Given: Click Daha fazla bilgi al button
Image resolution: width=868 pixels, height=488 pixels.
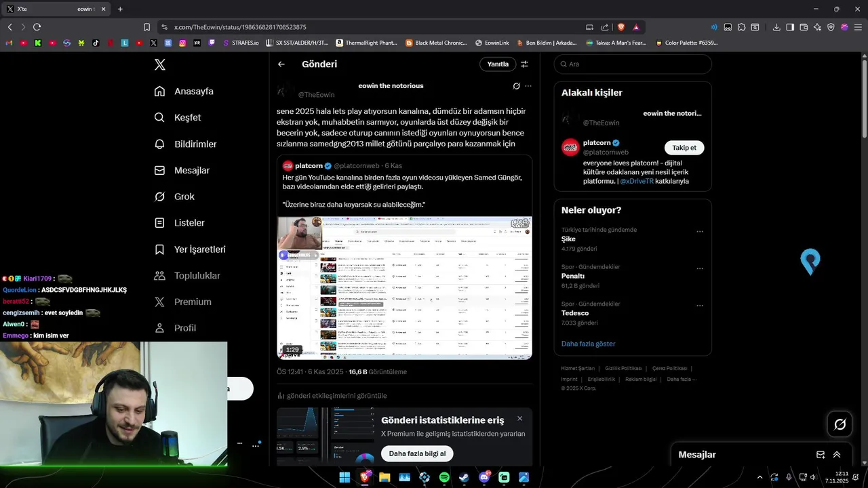Looking at the screenshot, I should [417, 453].
